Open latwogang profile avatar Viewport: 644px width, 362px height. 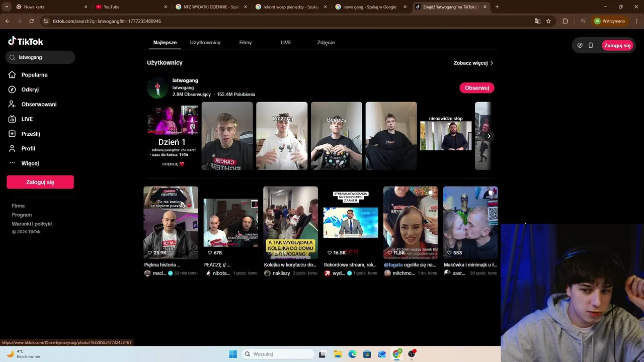(157, 88)
